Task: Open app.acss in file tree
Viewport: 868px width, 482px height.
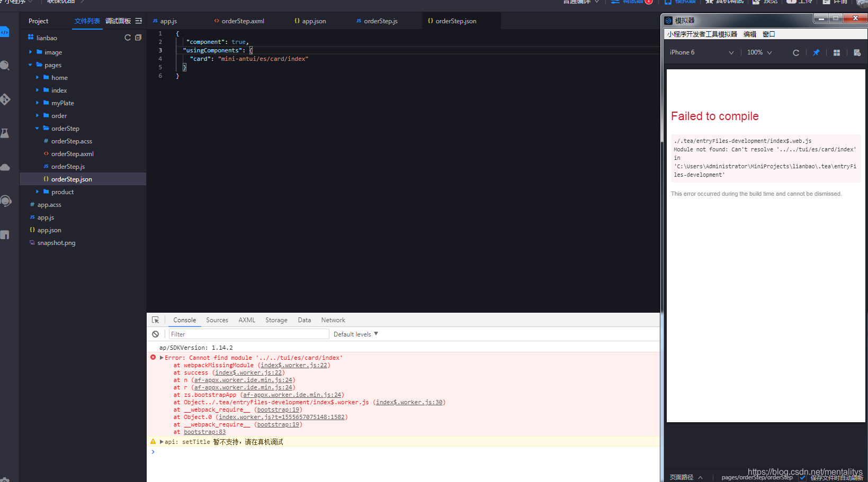Action: pyautogui.click(x=49, y=205)
